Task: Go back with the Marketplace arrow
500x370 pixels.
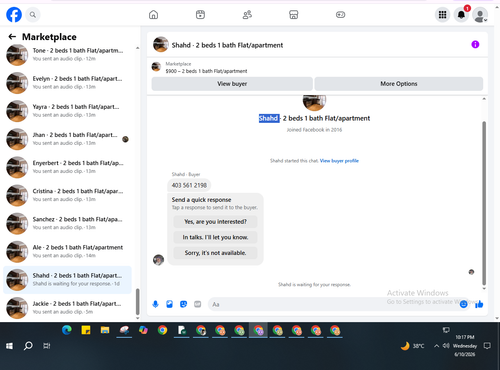Action: [12, 37]
